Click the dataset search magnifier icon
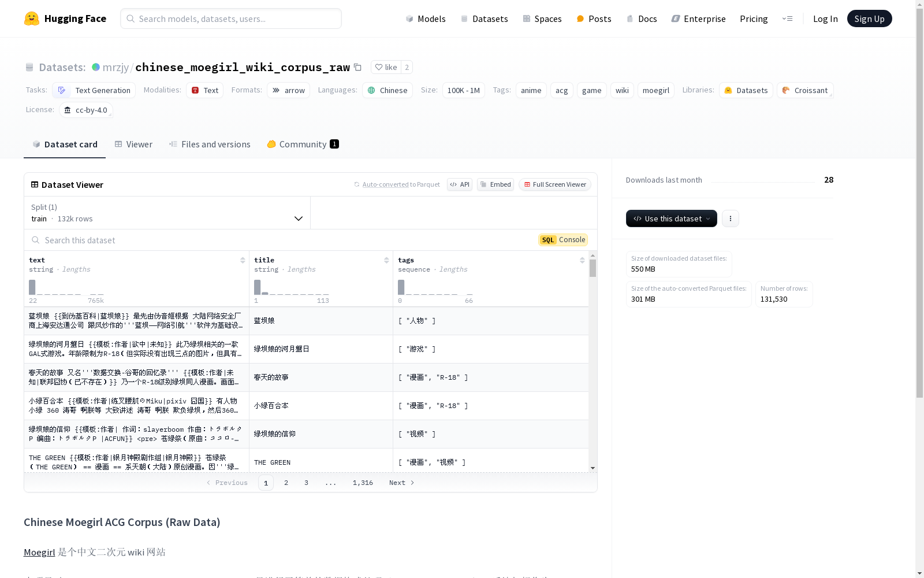Screen dimensions: 924x578 tap(36, 240)
